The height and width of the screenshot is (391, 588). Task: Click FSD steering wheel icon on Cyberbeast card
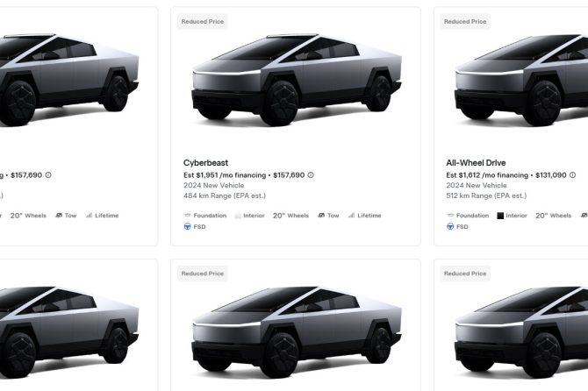point(188,226)
